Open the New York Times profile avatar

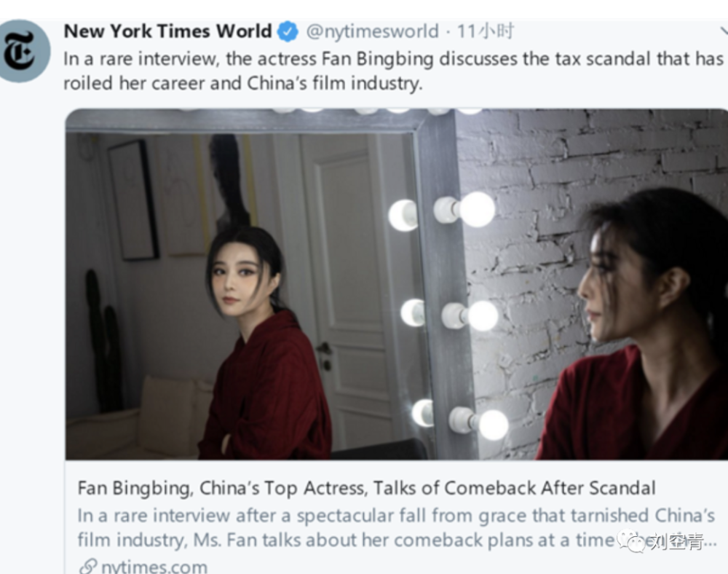23,51
